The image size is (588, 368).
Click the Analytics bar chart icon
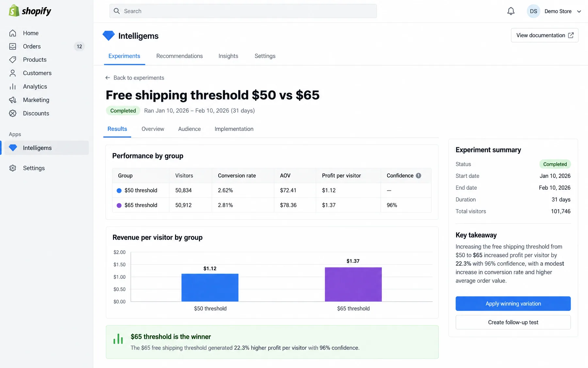tap(13, 86)
